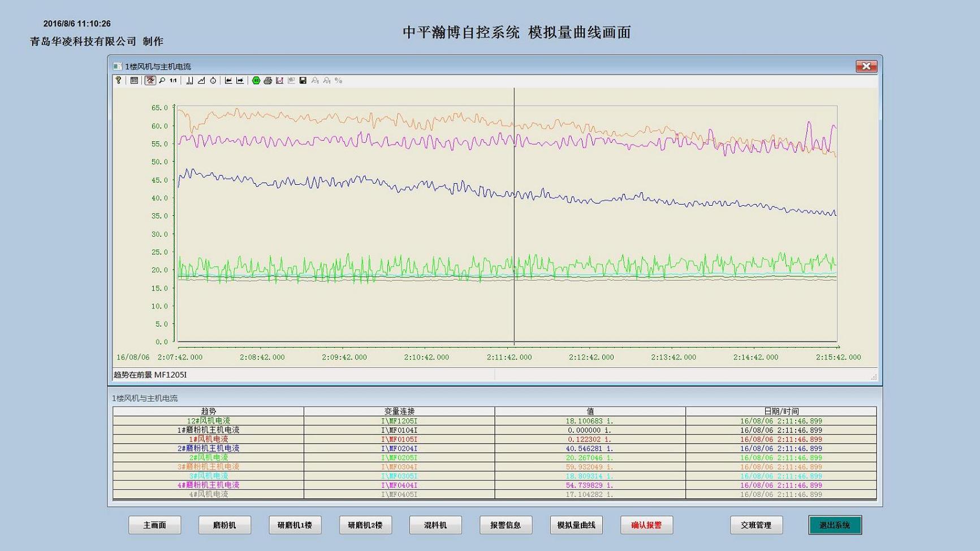Click the help question mark icon
980x551 pixels.
[118, 81]
